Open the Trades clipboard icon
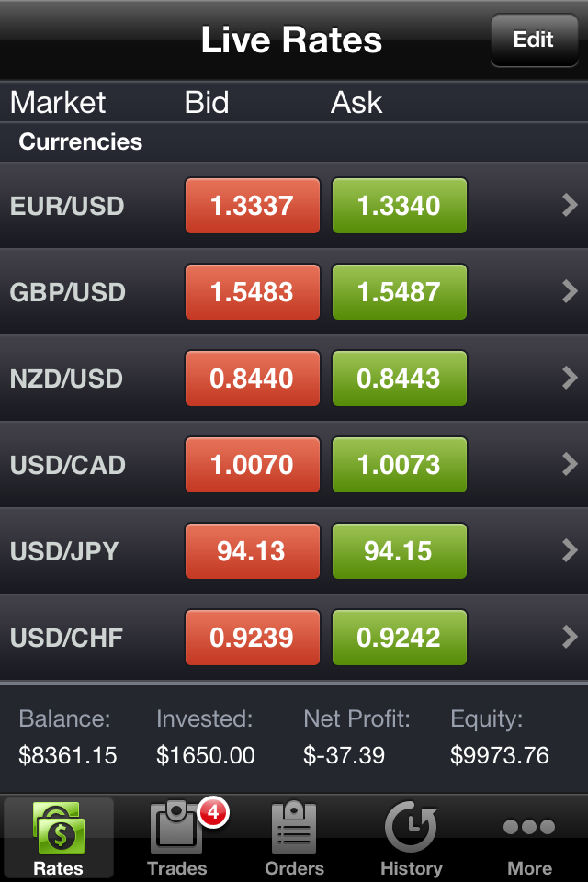The height and width of the screenshot is (882, 588). (176, 828)
